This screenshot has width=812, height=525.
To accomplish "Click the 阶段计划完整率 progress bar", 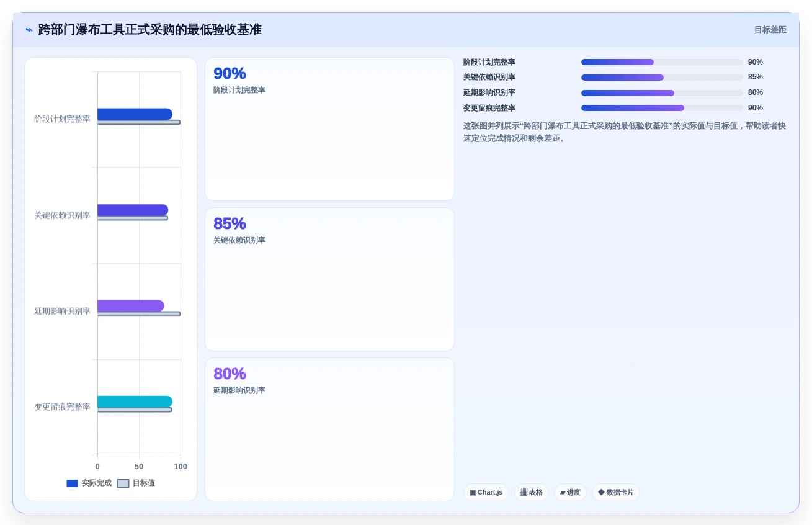I will coord(662,62).
